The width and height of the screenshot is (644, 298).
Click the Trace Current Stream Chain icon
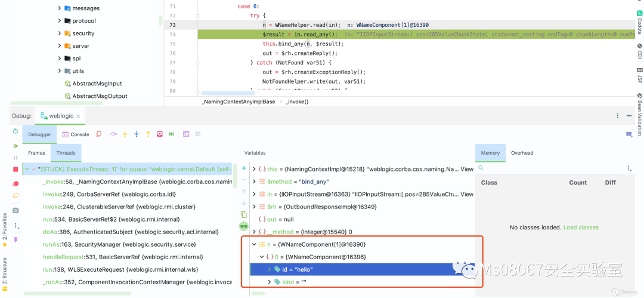(197, 134)
